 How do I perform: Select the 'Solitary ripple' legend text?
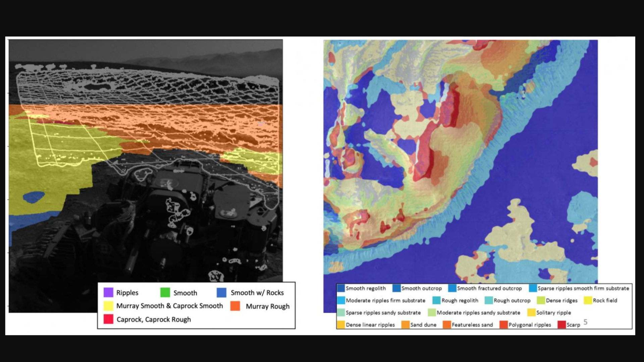pos(553,312)
